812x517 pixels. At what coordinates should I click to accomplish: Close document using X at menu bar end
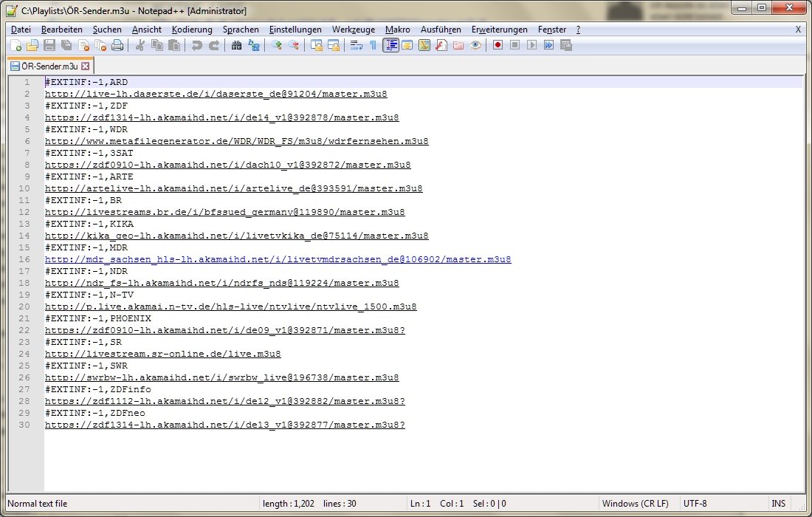pos(798,30)
